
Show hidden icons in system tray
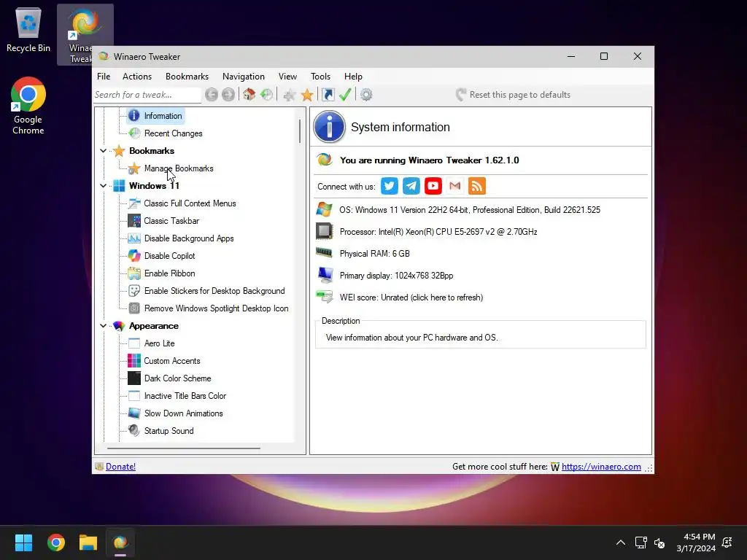[x=621, y=542]
